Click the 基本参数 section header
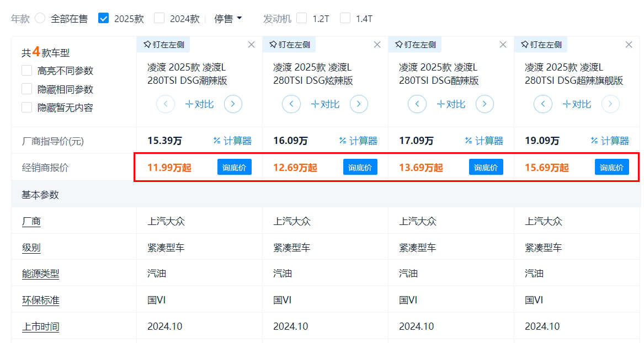644x343 pixels. pos(40,195)
